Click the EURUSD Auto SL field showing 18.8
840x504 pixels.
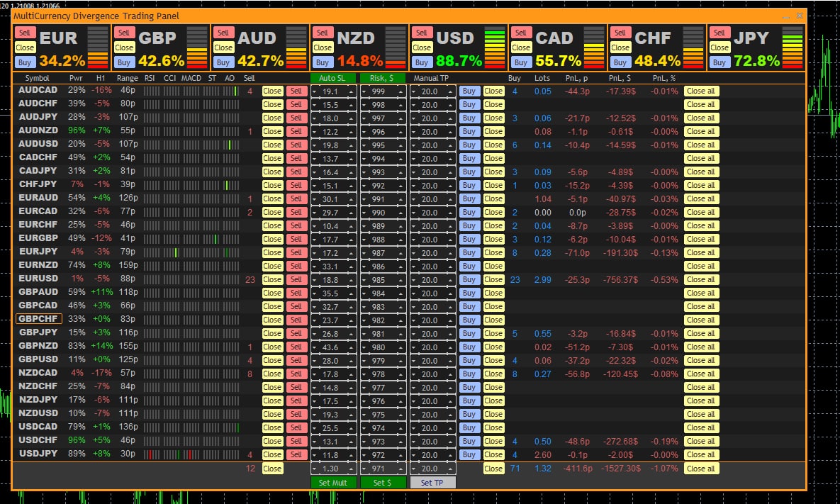pos(333,279)
